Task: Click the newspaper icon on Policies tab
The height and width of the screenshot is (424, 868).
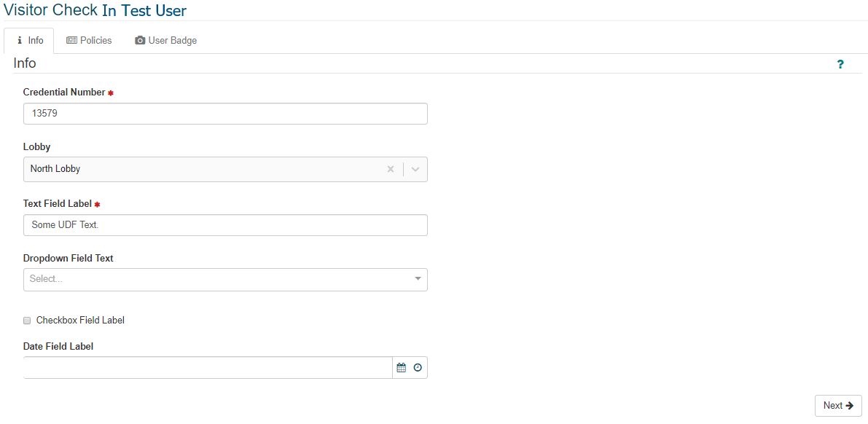Action: (x=71, y=40)
